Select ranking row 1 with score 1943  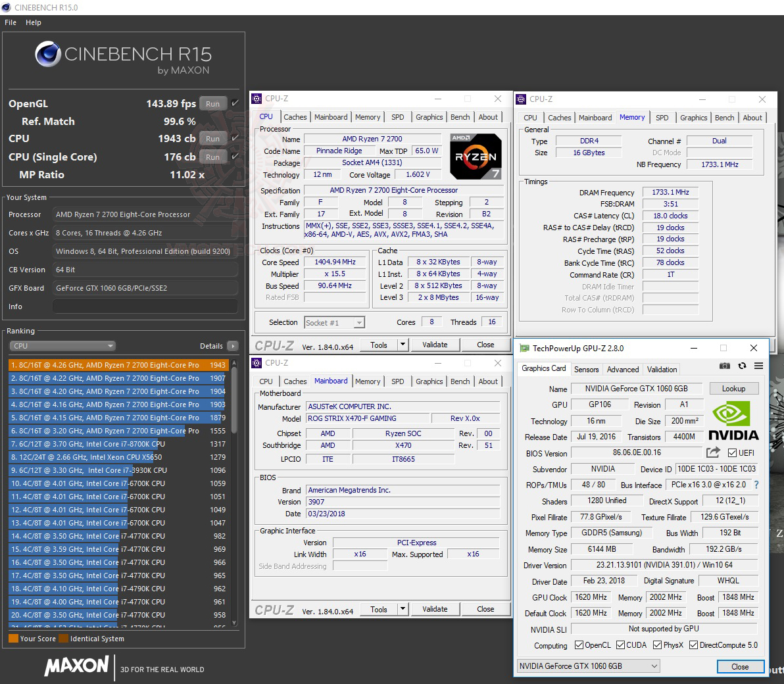tap(118, 365)
